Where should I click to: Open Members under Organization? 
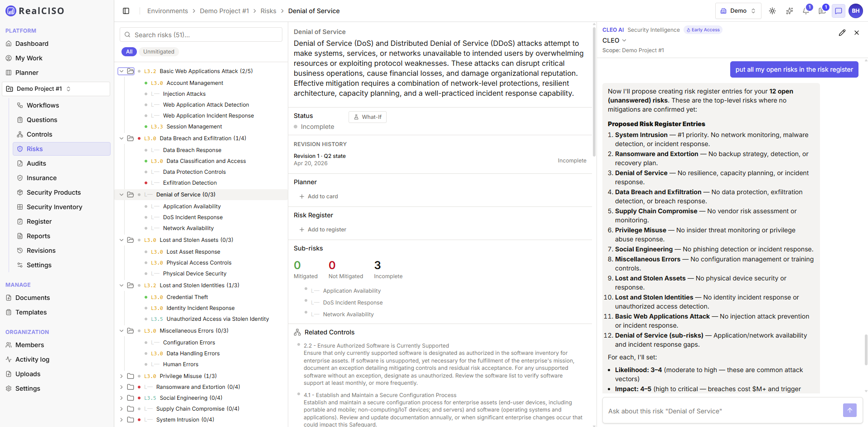tap(29, 345)
